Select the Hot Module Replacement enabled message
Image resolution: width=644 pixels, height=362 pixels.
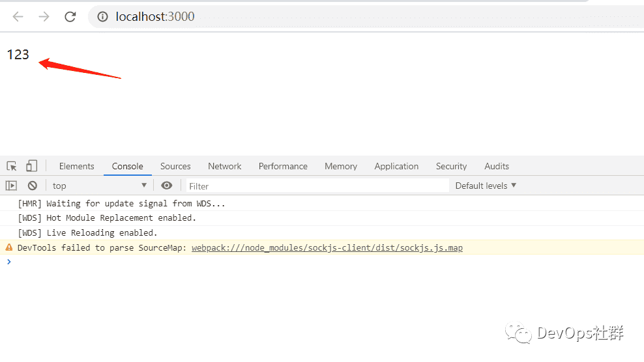pyautogui.click(x=107, y=218)
